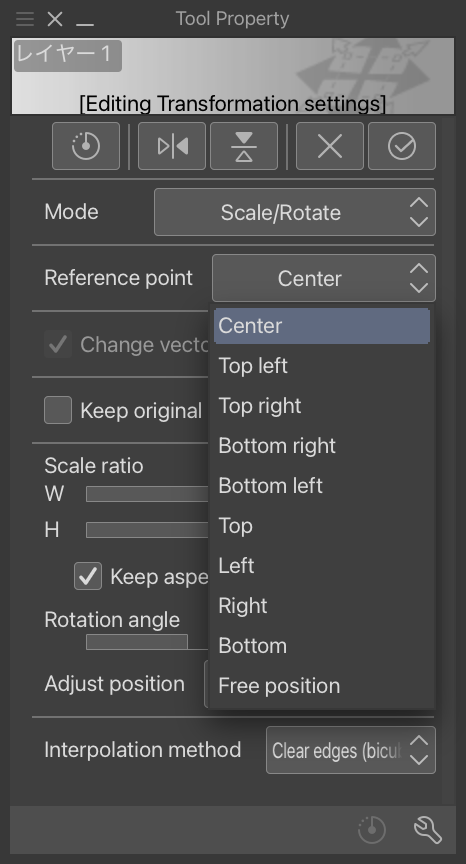The height and width of the screenshot is (864, 466).
Task: Click the Tool Property panel title
Action: click(232, 19)
